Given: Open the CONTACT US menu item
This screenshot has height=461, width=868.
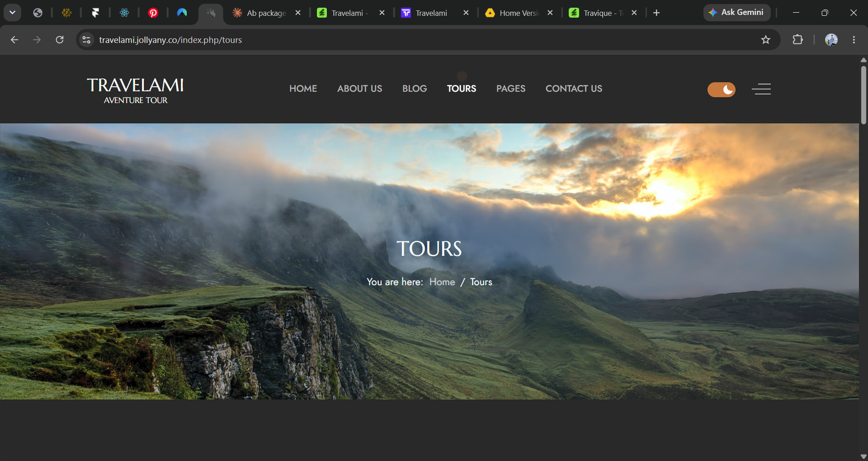Looking at the screenshot, I should [574, 88].
